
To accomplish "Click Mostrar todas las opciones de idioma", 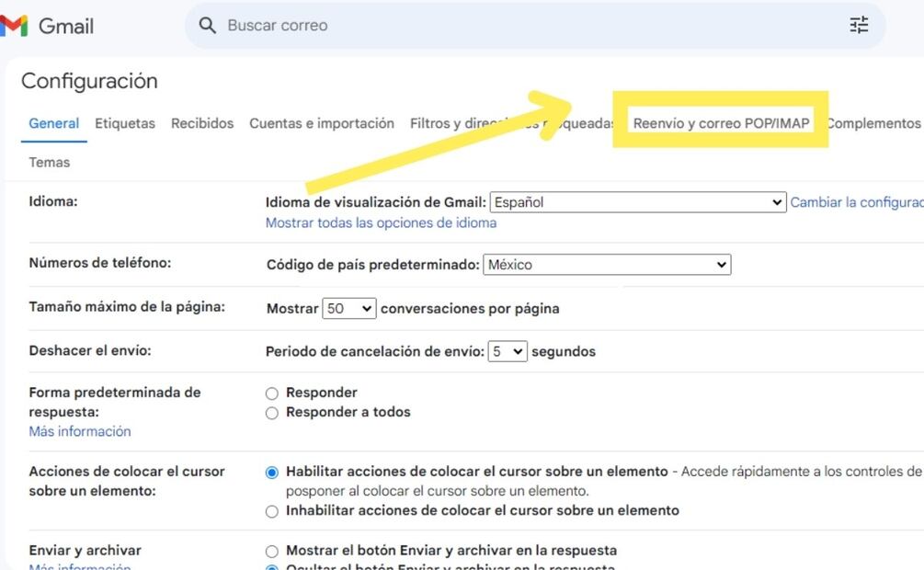I will [381, 222].
